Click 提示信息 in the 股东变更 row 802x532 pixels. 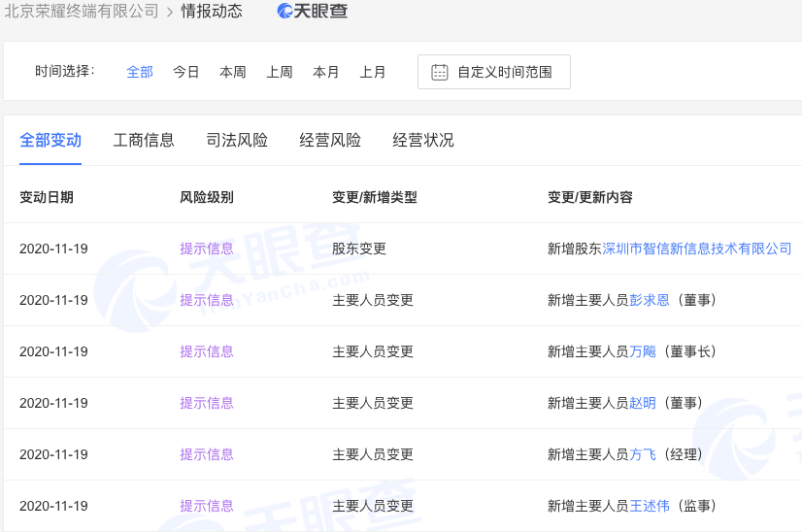tap(207, 249)
